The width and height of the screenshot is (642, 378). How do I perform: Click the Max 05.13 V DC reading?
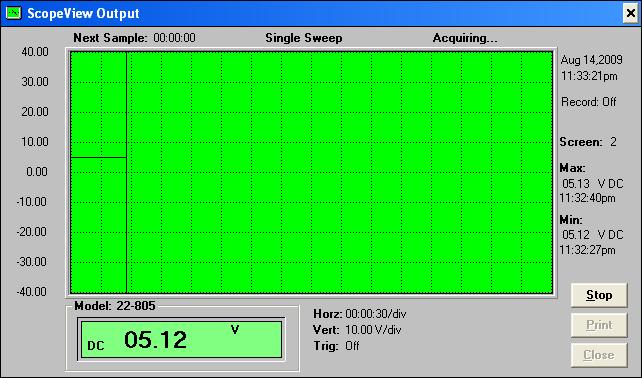(591, 183)
